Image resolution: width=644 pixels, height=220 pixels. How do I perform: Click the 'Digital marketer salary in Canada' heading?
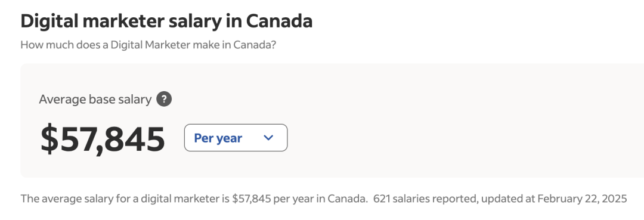coord(166,21)
